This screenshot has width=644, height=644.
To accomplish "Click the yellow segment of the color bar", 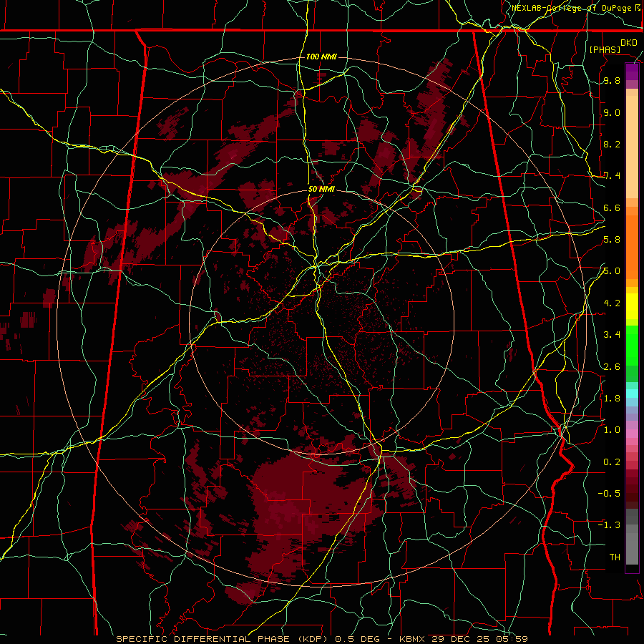I will [632, 306].
